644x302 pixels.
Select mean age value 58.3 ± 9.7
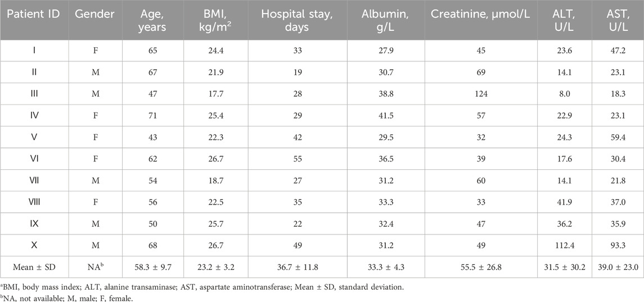point(153,267)
